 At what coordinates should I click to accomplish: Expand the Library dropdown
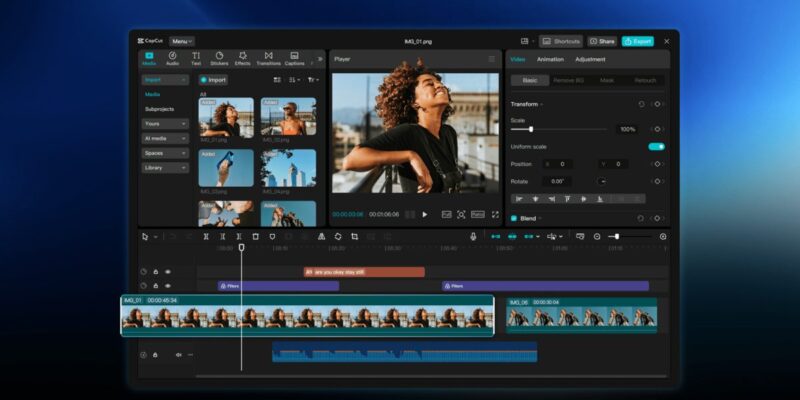tap(165, 168)
